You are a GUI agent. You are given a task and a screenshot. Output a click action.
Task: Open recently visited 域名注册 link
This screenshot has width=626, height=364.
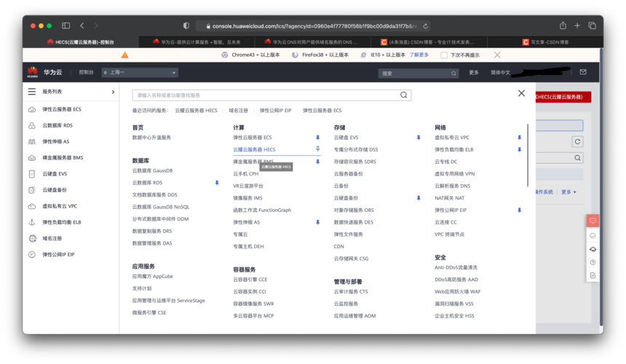pos(238,110)
